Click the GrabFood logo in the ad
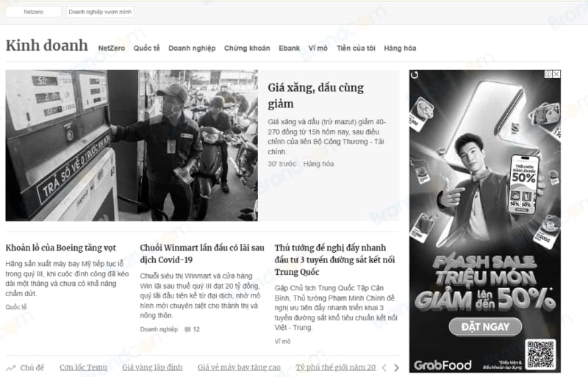588x377 pixels. [x=442, y=365]
